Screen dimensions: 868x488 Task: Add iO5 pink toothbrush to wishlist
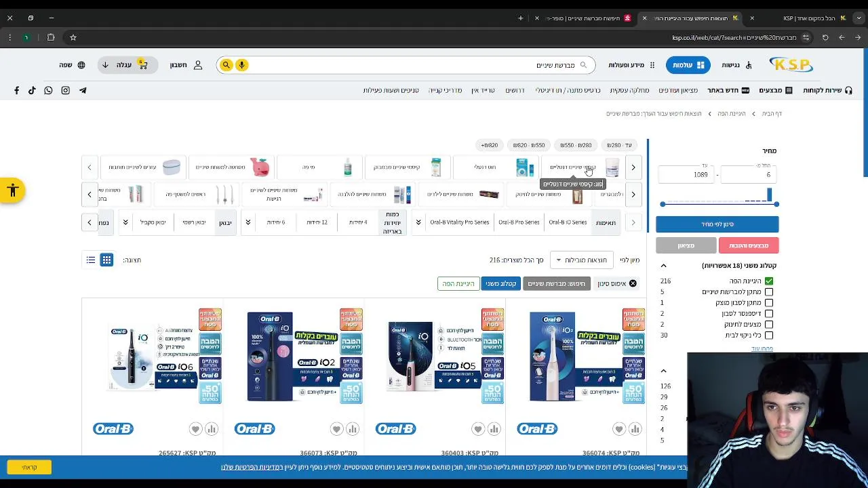tap(477, 428)
